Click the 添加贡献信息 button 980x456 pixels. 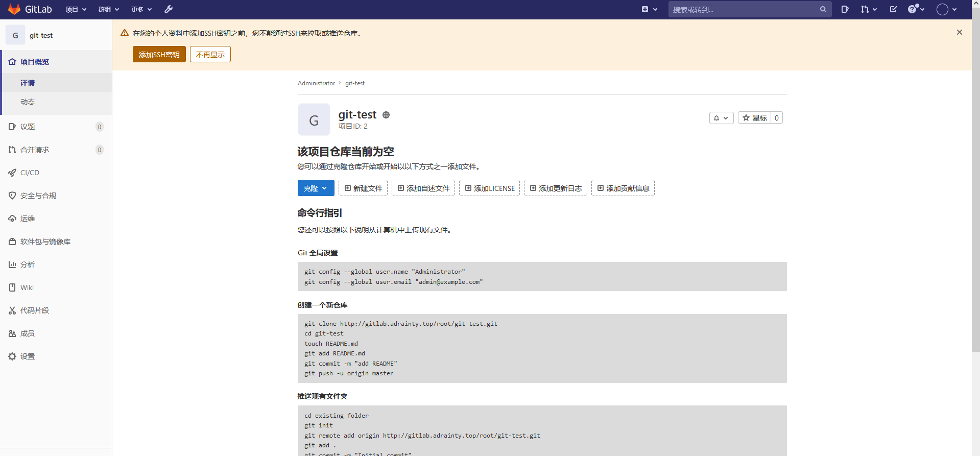coord(623,188)
